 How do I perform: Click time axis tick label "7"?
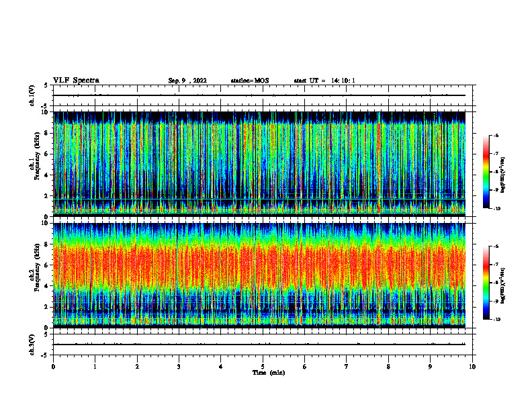[347, 367]
